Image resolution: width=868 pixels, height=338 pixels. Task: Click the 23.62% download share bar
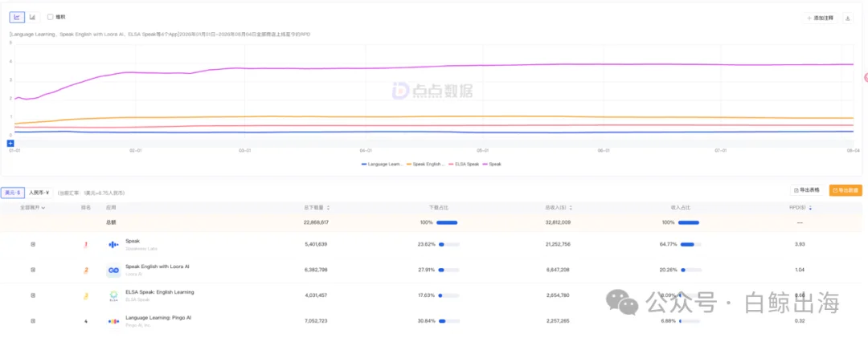click(449, 244)
